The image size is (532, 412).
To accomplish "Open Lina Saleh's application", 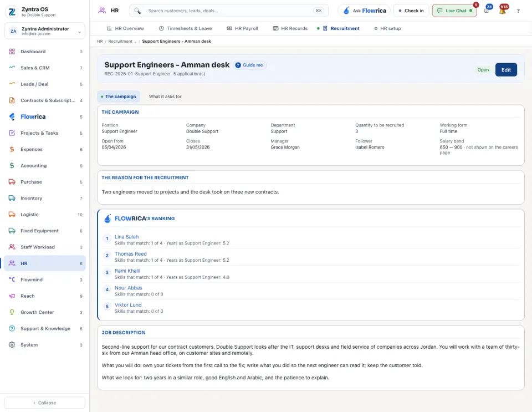I will [126, 237].
